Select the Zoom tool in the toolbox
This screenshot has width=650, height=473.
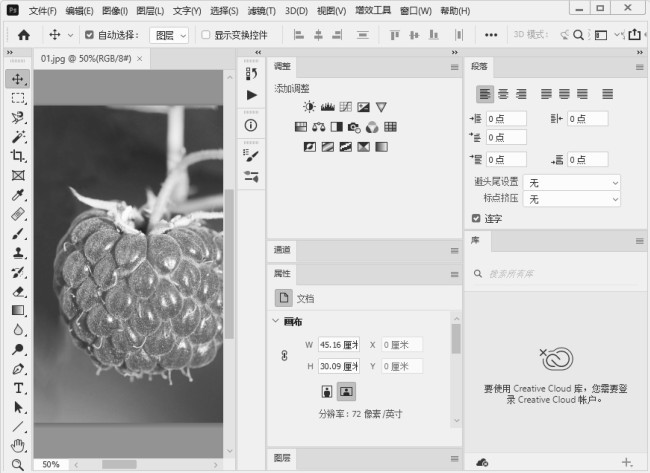17,465
